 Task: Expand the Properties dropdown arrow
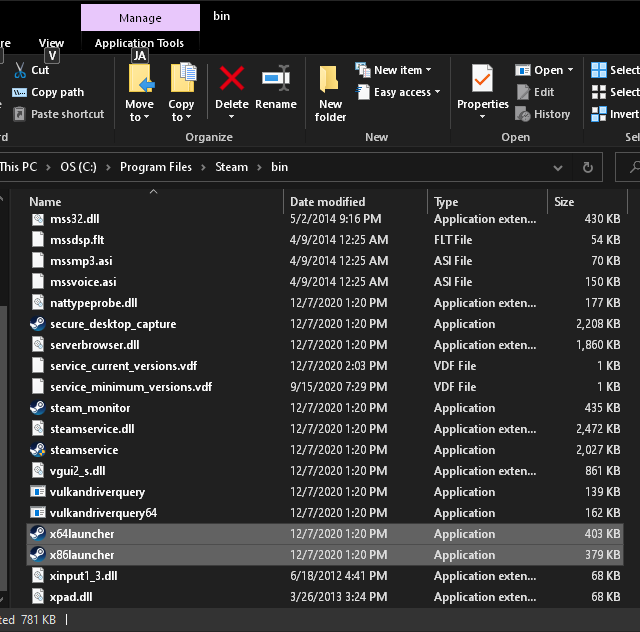click(x=482, y=117)
